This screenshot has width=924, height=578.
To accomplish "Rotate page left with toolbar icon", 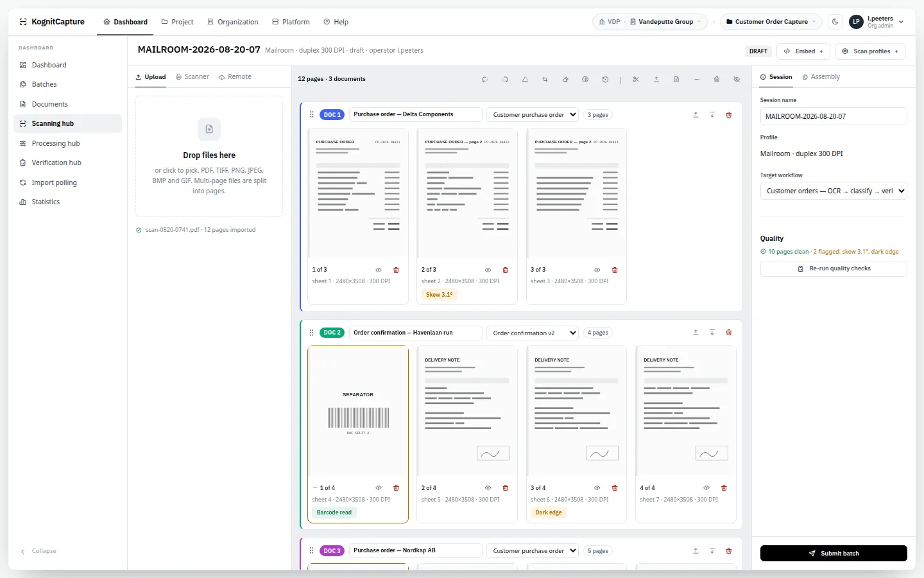I will click(484, 80).
